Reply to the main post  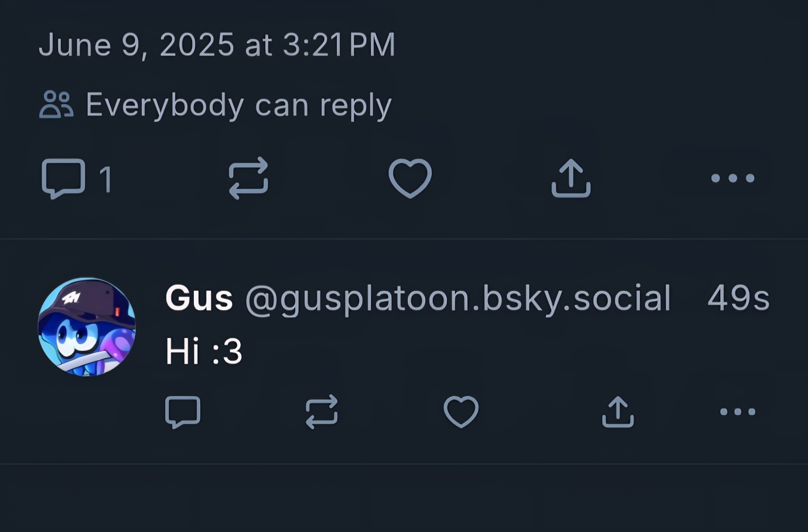click(x=63, y=178)
